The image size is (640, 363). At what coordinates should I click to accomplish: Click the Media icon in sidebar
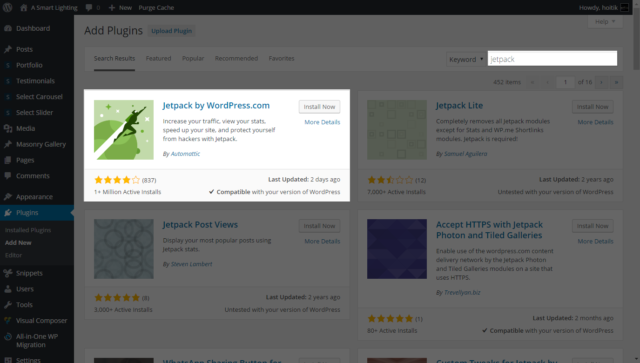[x=8, y=128]
